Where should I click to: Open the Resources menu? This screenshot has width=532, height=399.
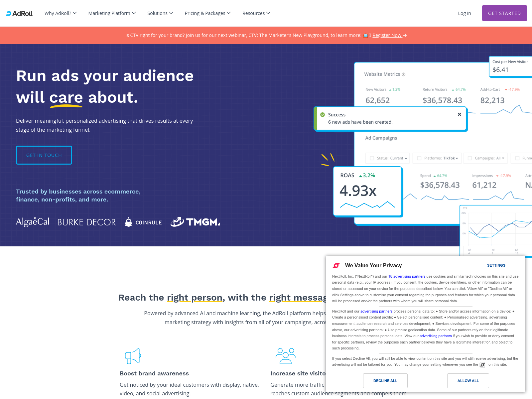click(x=256, y=13)
